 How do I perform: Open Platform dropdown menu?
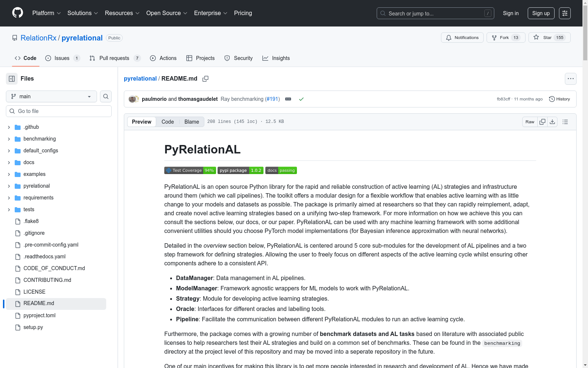47,13
